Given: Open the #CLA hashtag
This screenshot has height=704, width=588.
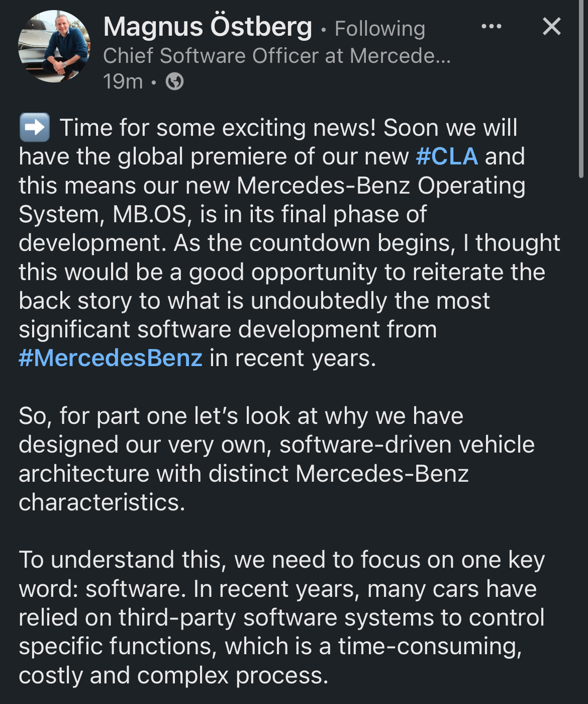Looking at the screenshot, I should (447, 156).
